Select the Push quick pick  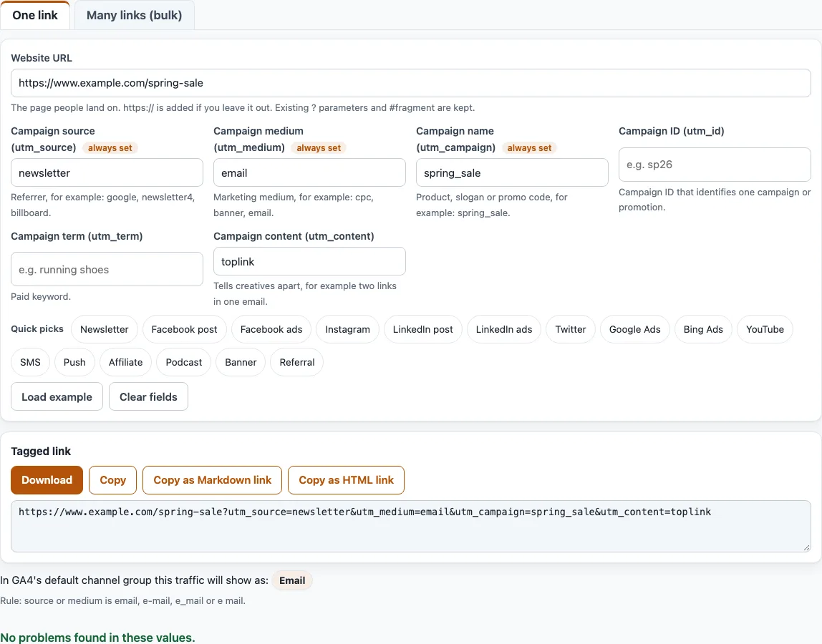point(74,362)
